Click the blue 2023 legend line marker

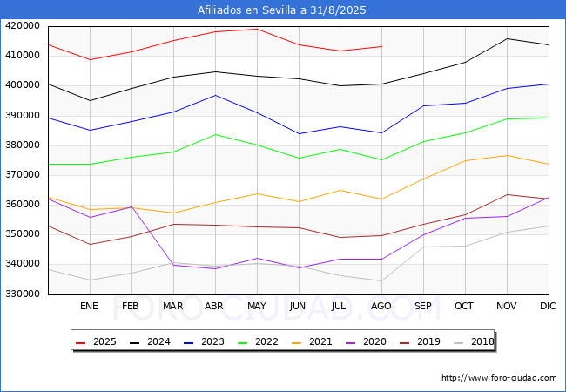189,342
